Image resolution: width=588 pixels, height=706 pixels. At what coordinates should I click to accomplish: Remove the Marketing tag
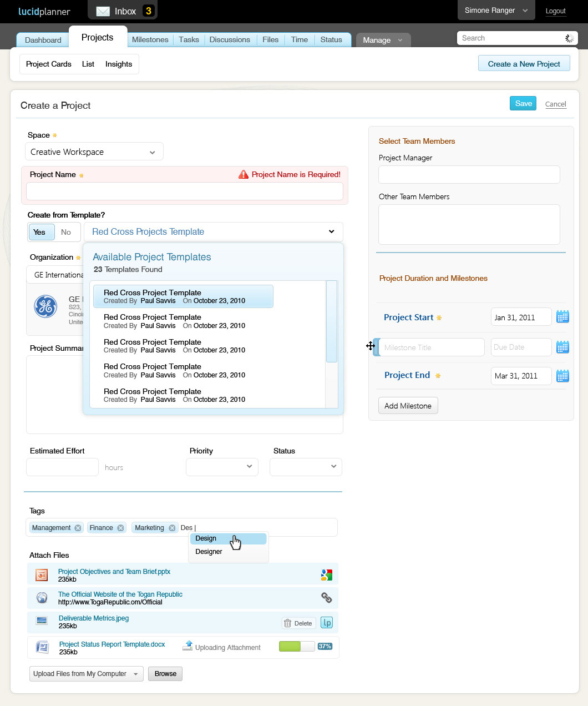tap(172, 528)
